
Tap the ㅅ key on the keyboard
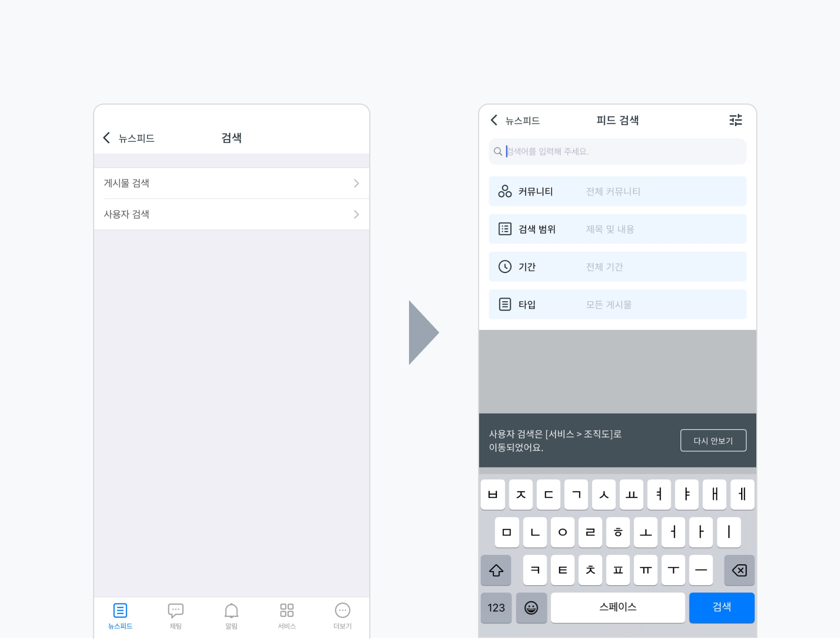(x=604, y=495)
